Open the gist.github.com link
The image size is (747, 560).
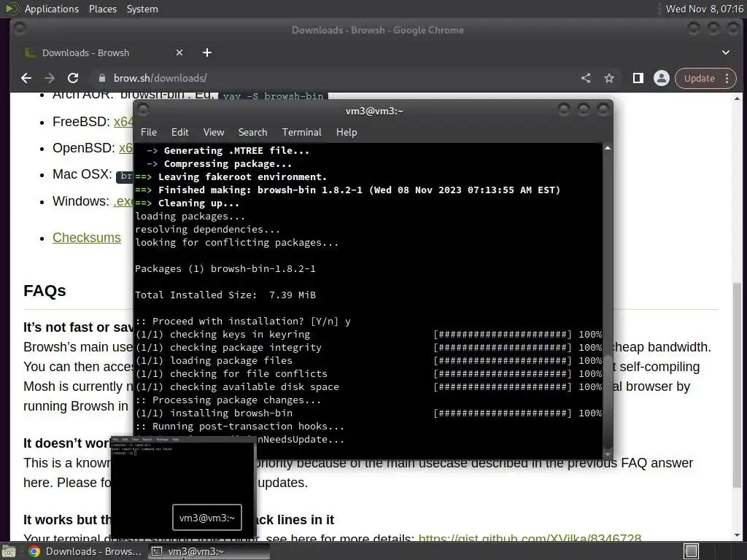pyautogui.click(x=530, y=537)
